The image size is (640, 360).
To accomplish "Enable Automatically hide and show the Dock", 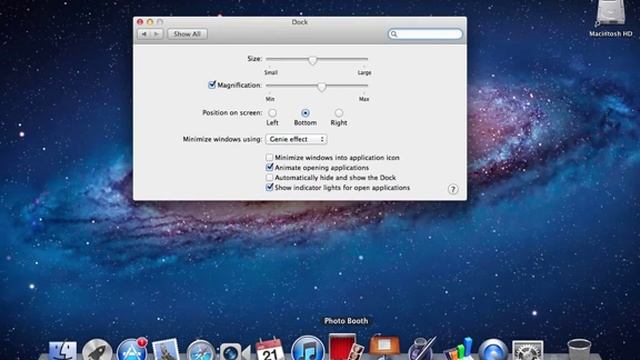I will (269, 178).
